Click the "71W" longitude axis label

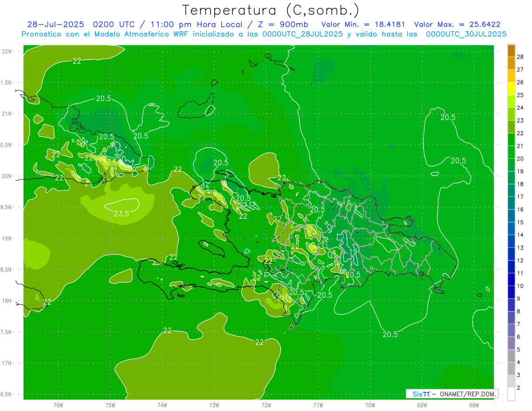pyautogui.click(x=318, y=405)
